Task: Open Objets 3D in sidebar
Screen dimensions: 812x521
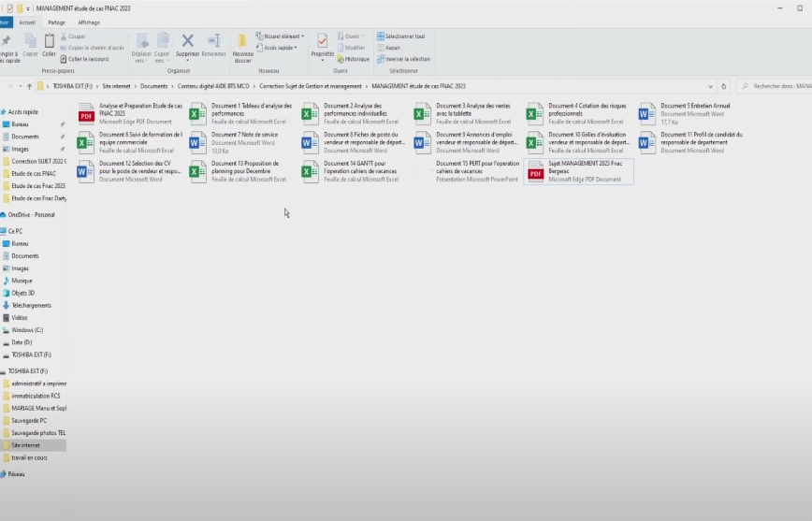Action: 22,293
